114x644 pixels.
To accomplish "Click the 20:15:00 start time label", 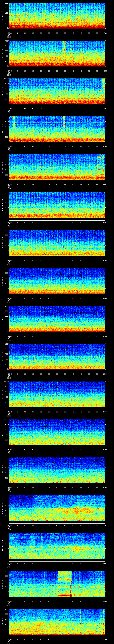I will 9,374.
